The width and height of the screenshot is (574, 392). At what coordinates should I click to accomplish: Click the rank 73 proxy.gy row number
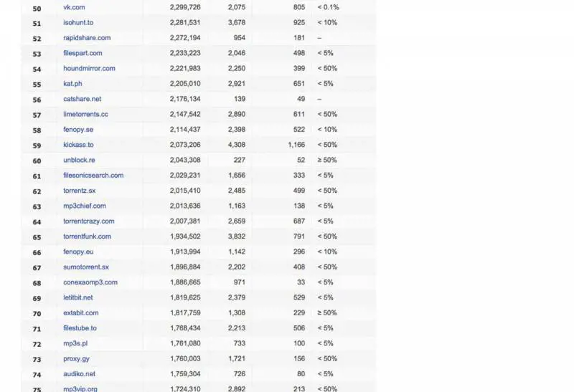[x=37, y=360]
